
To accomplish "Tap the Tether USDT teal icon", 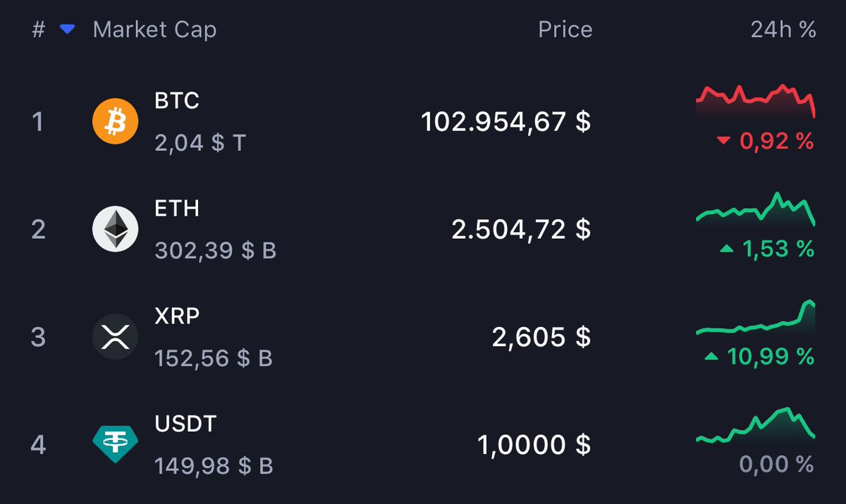I will tap(116, 445).
